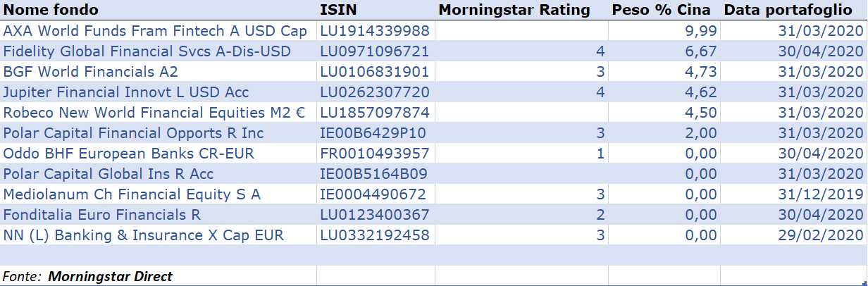Click the AXA World Funds Fram Fintech fund name
Screen dimensions: 868x286
pos(155,31)
